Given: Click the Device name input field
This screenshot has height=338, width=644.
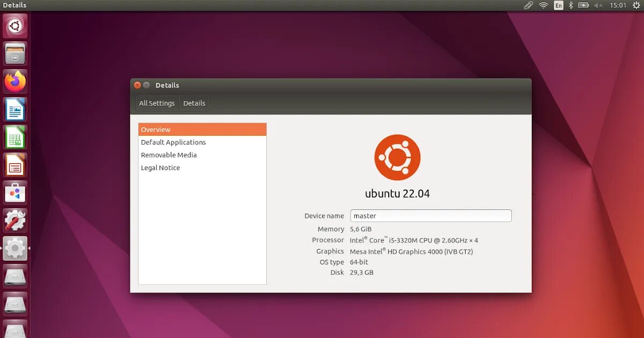Looking at the screenshot, I should 431,216.
